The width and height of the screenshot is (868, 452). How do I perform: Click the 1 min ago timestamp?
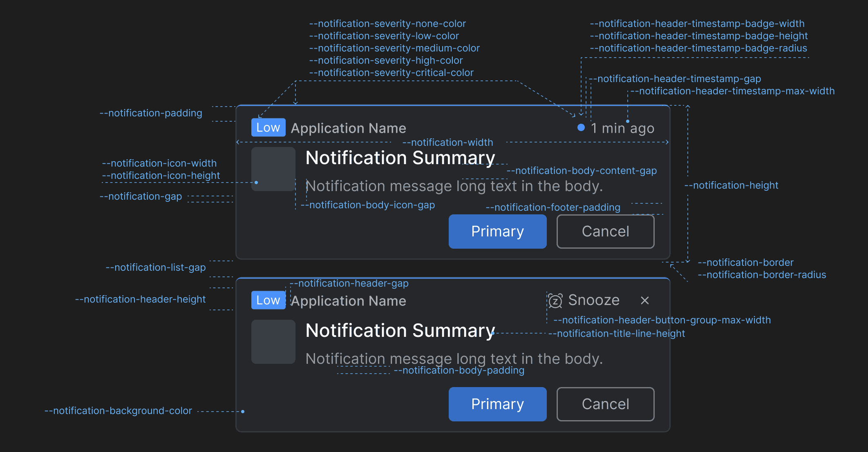622,128
